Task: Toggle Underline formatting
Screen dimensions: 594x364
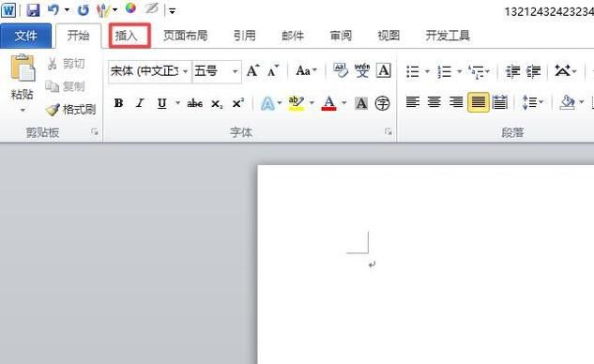Action: tap(162, 103)
